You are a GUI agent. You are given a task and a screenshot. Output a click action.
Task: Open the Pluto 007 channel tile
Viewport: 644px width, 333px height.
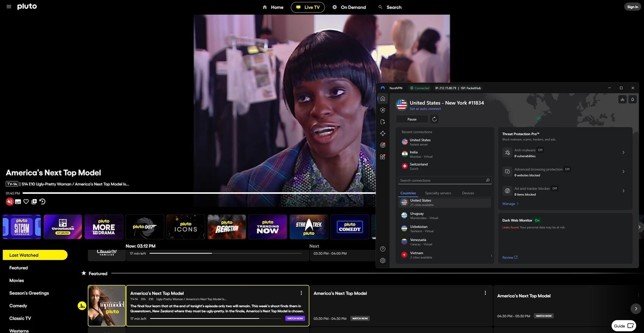145,227
